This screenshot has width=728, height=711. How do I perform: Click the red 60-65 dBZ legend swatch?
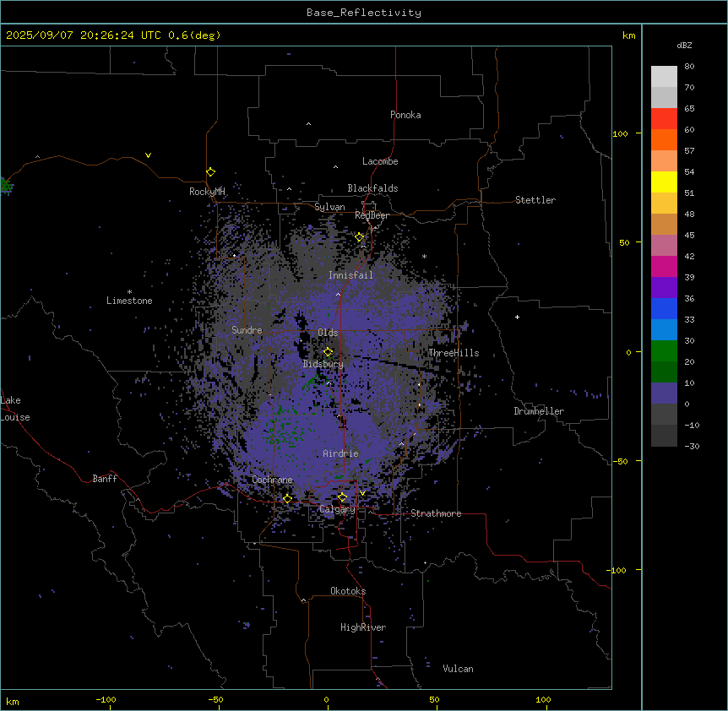click(664, 119)
